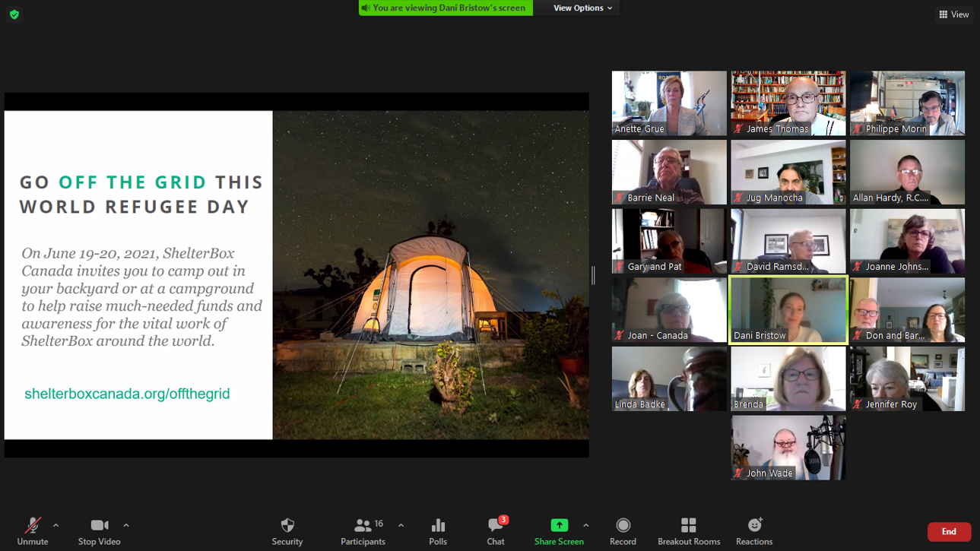Click the GO OFF THE GRID heading
Screen dimensions: 980x551
pos(141,194)
